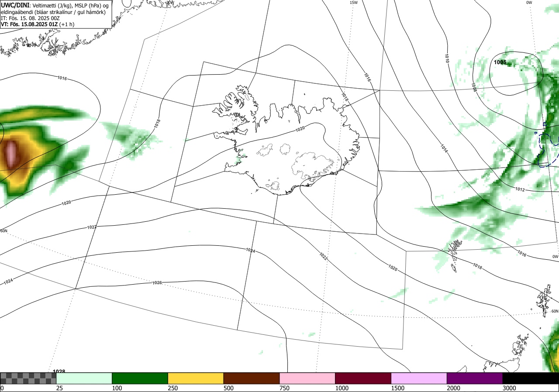Click the legend value 2000
559x392 pixels.
coord(453,388)
